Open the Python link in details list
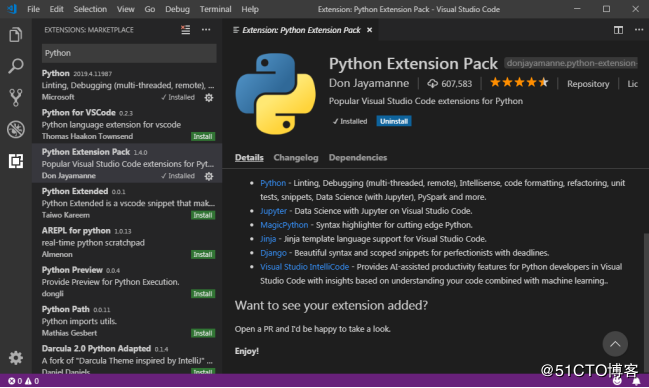 point(273,183)
